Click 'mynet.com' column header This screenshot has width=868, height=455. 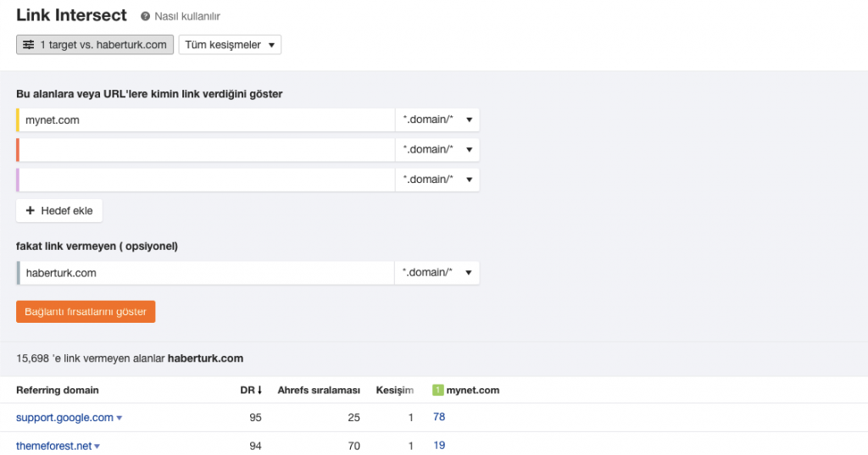pyautogui.click(x=473, y=391)
